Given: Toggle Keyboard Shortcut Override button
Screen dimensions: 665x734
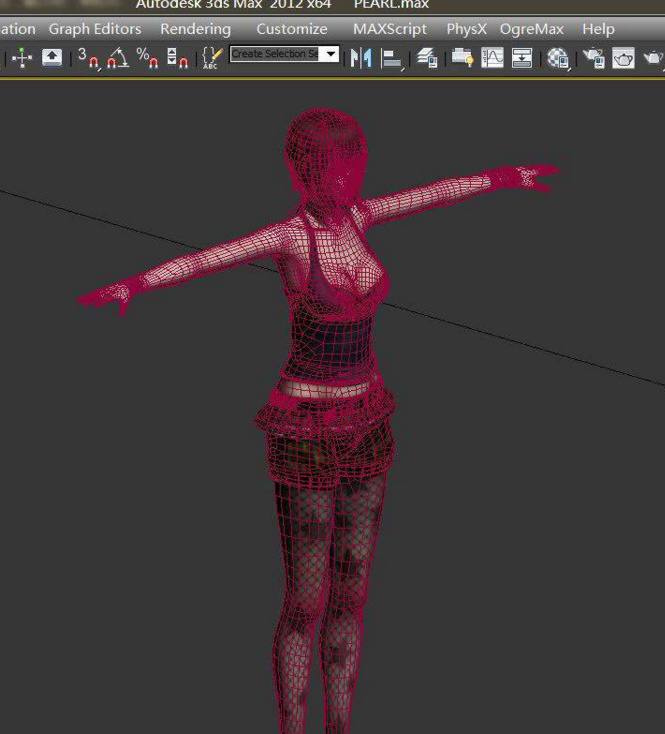Looking at the screenshot, I should [x=51, y=58].
